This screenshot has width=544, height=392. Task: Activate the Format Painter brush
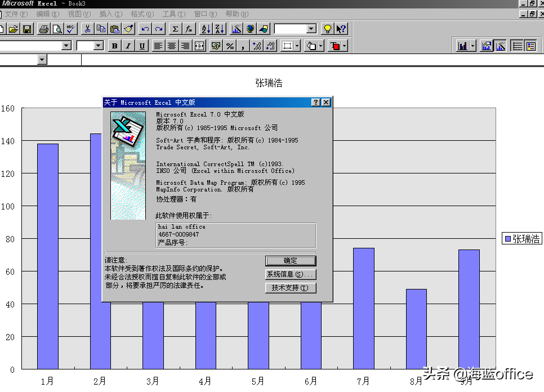(128, 29)
